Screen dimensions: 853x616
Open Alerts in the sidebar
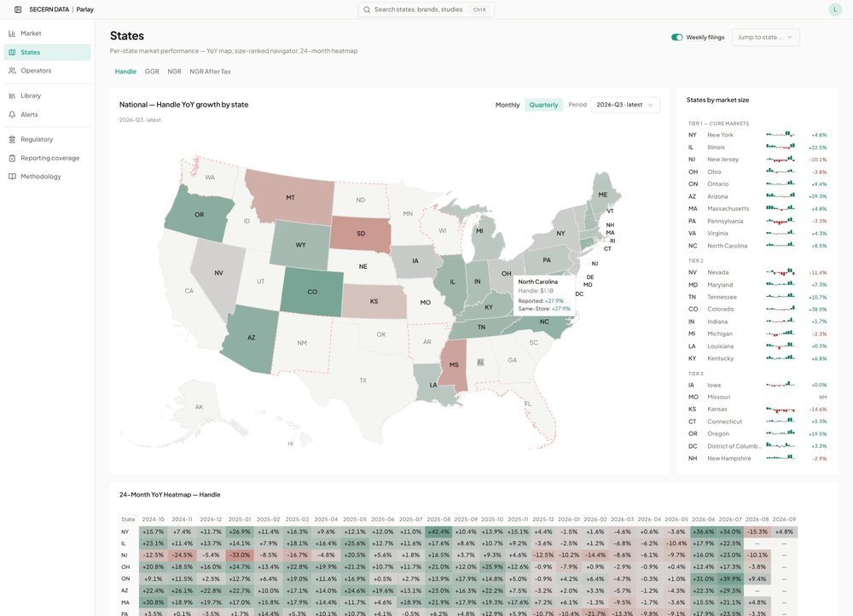(47, 115)
